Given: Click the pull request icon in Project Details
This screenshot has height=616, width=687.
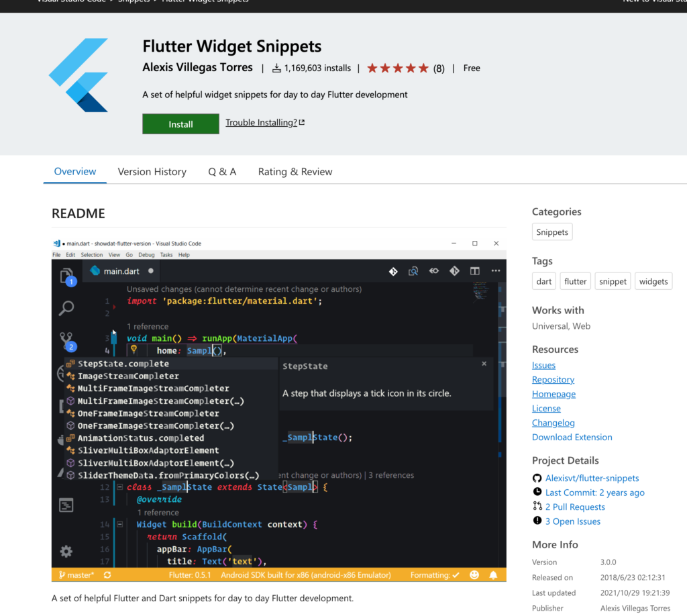Looking at the screenshot, I should tap(537, 507).
